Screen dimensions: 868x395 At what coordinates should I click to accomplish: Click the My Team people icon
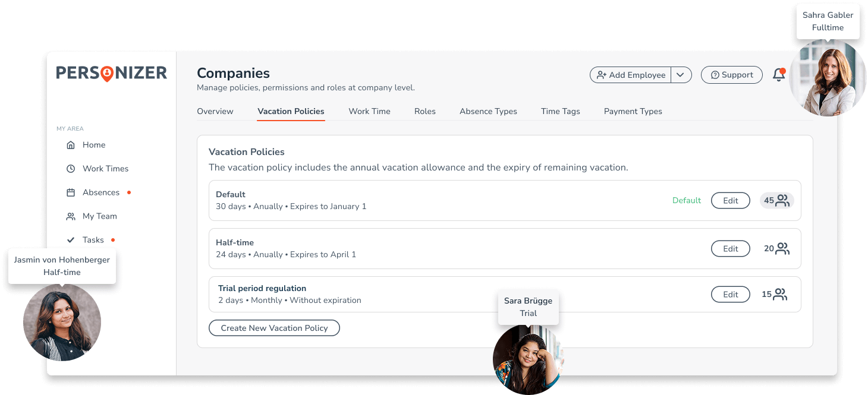(x=70, y=216)
